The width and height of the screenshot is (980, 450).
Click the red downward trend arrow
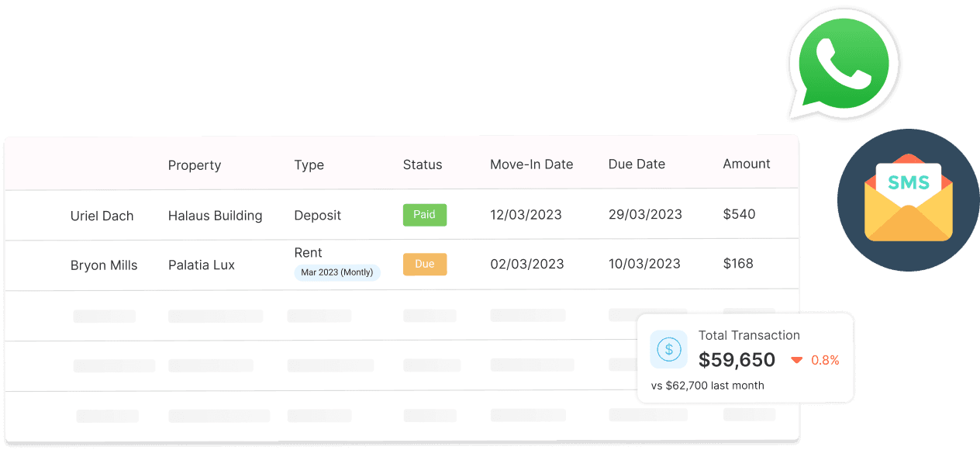pos(796,360)
